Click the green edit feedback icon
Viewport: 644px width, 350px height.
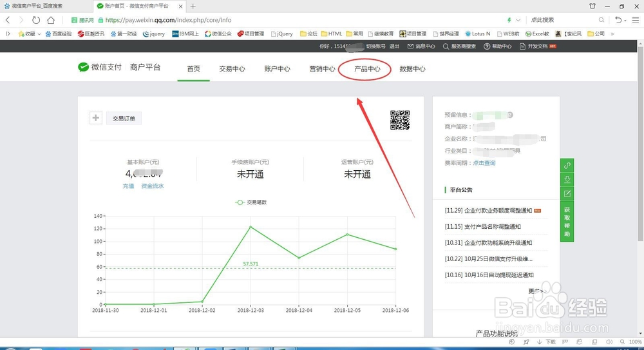pyautogui.click(x=567, y=194)
